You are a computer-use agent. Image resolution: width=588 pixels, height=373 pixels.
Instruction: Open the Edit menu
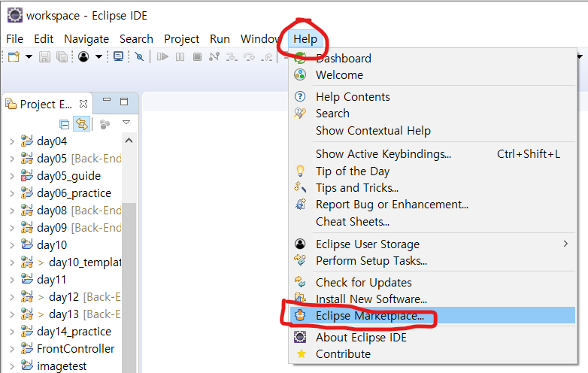click(x=44, y=39)
